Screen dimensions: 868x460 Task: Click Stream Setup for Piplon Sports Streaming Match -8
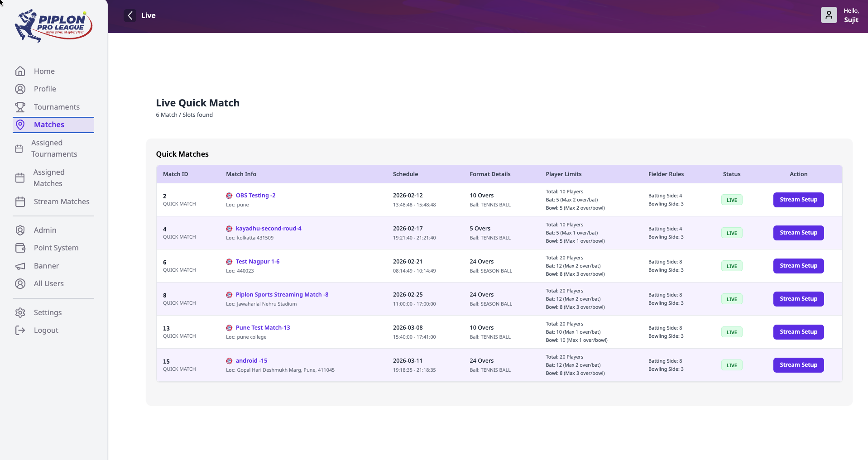(798, 299)
